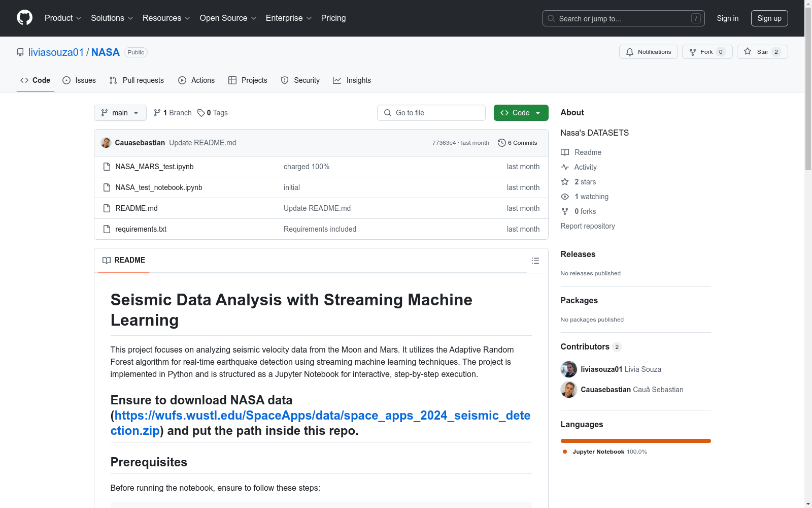Click the languages bar for Jupyter Notebook
This screenshot has width=812, height=508.
point(636,441)
